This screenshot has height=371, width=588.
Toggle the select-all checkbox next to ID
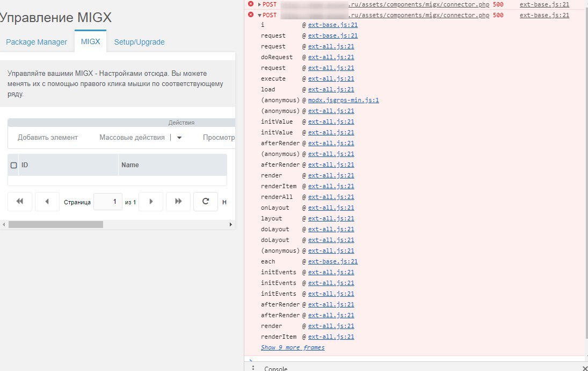tap(13, 165)
